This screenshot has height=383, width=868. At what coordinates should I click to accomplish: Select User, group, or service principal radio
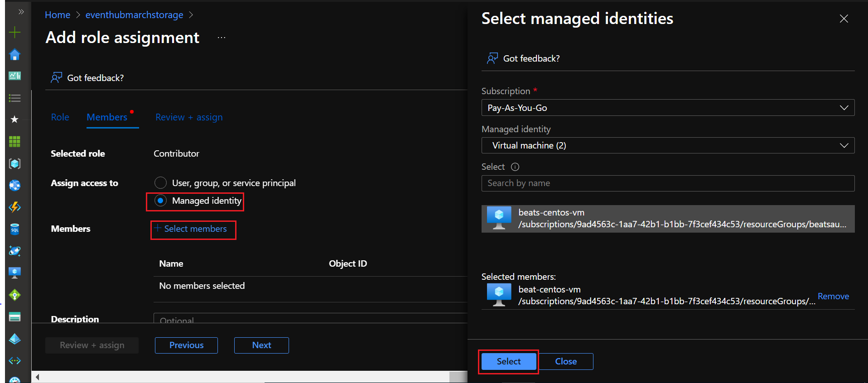tap(160, 183)
